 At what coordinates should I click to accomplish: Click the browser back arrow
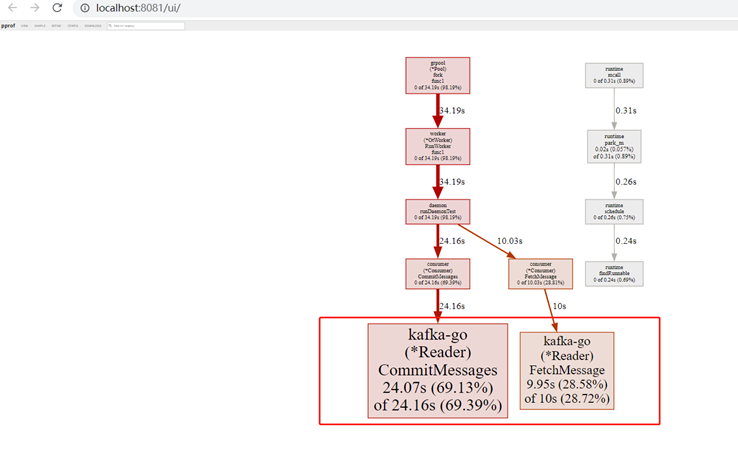[13, 8]
